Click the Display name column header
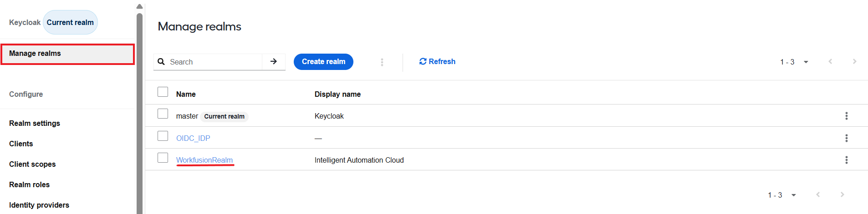868x214 pixels. coord(337,94)
